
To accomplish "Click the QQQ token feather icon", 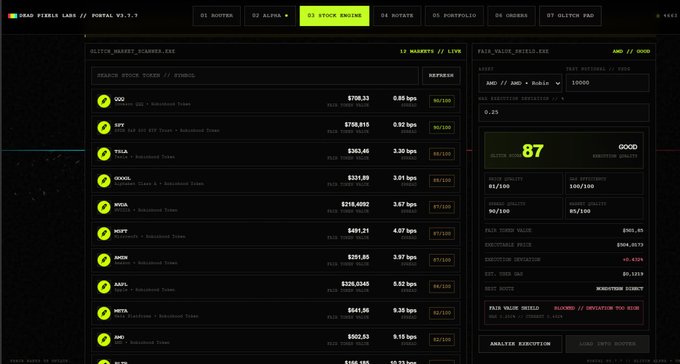I will pos(104,101).
